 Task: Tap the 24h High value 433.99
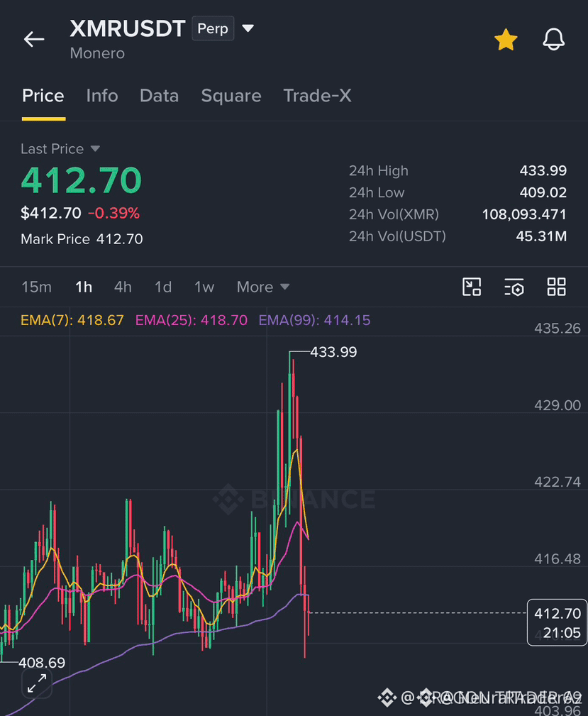click(x=543, y=171)
